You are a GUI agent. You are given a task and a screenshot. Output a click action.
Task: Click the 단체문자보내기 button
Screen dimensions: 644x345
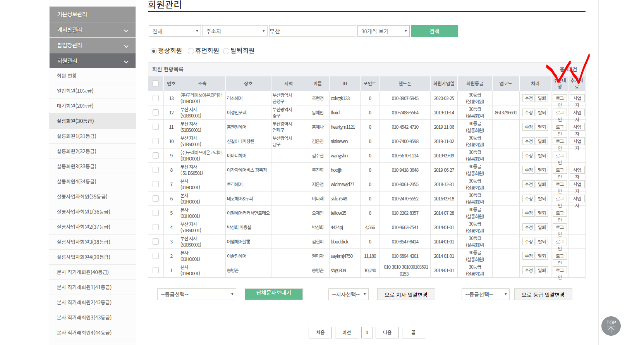[x=273, y=294]
